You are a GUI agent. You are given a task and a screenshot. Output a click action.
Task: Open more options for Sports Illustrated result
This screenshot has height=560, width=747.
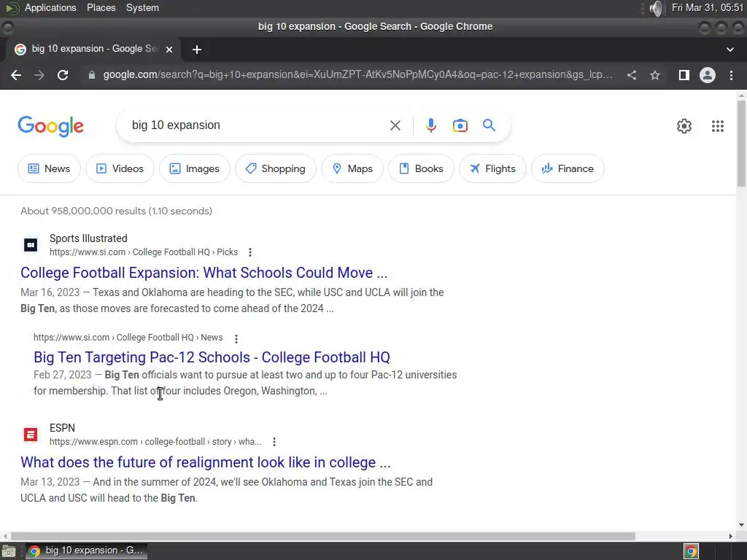click(250, 252)
